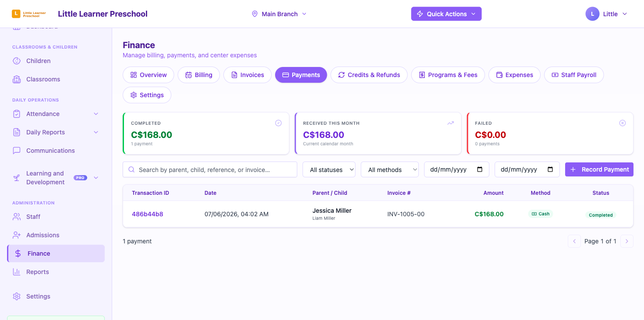
Task: Open the Main Branch location dropdown
Action: pyautogui.click(x=279, y=14)
